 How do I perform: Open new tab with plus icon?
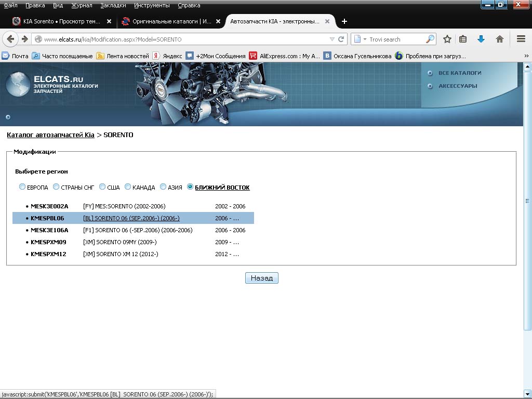coord(344,21)
